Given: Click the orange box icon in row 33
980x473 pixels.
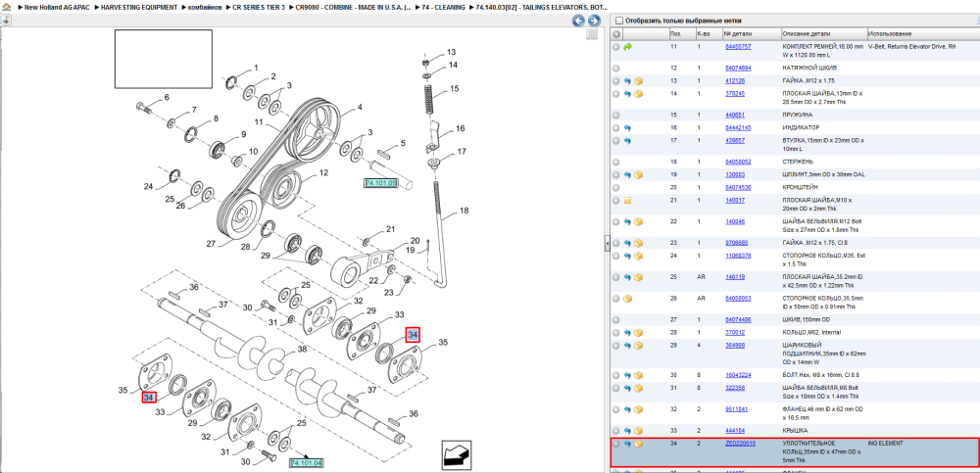Looking at the screenshot, I should pos(638,431).
